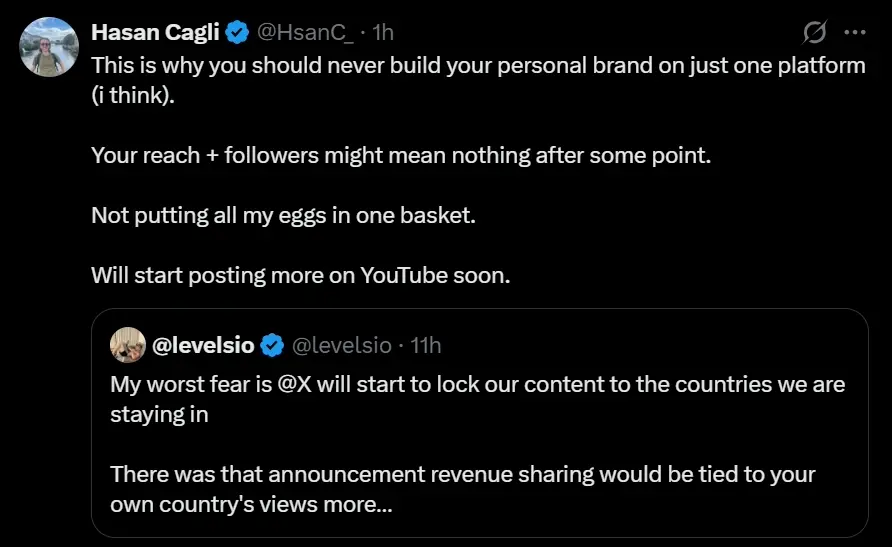The height and width of the screenshot is (547, 892).
Task: Open the Grok explain-post icon
Action: (x=815, y=32)
